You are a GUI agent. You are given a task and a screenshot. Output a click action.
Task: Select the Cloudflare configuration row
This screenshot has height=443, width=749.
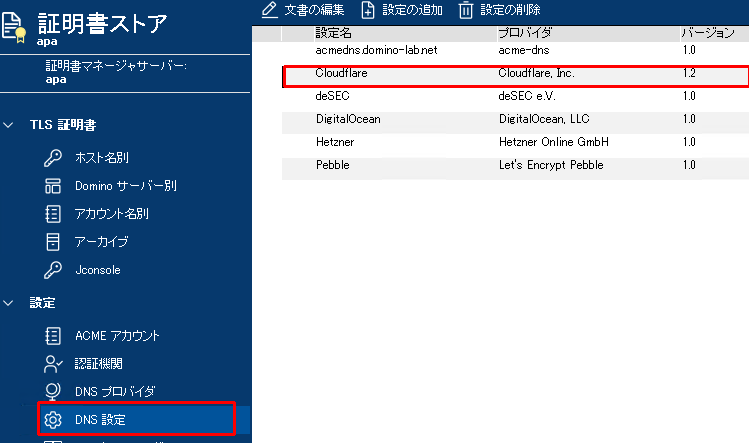[515, 76]
